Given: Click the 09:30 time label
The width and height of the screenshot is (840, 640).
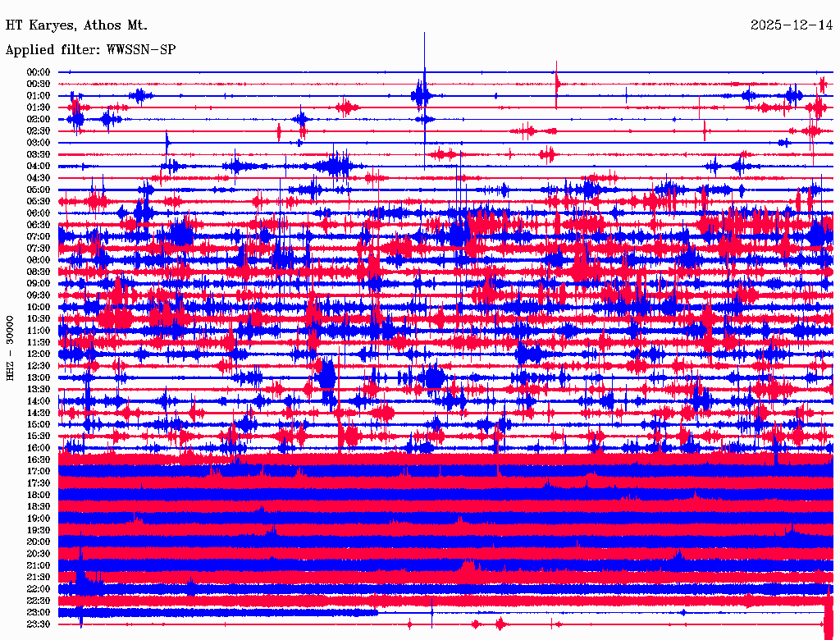Looking at the screenshot, I should point(39,295).
